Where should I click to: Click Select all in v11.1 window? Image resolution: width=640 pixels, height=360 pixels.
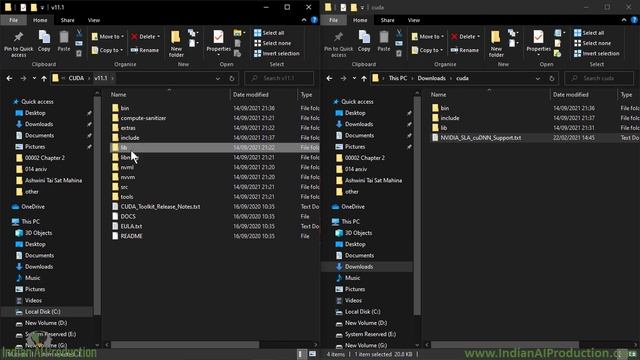269,33
